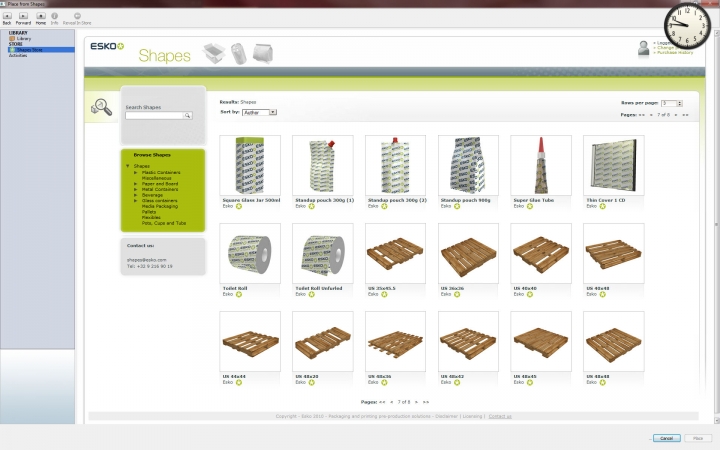
Task: Open the Purchase History link
Action: tap(673, 52)
